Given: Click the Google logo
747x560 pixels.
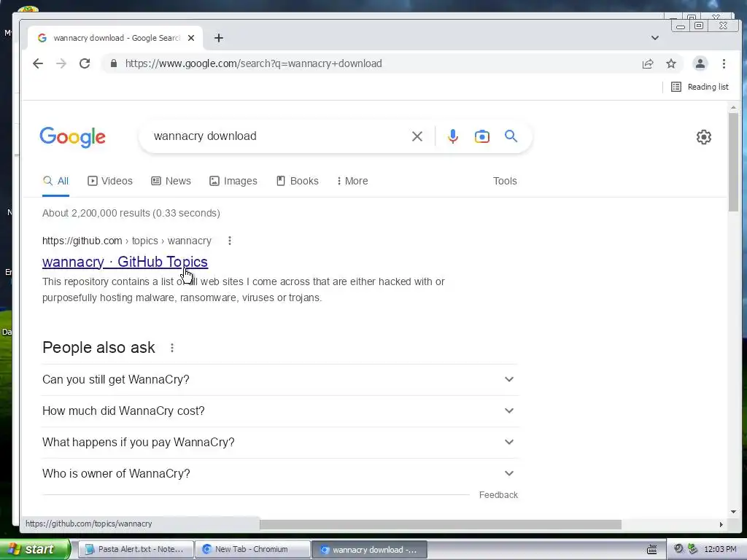Looking at the screenshot, I should (x=72, y=137).
